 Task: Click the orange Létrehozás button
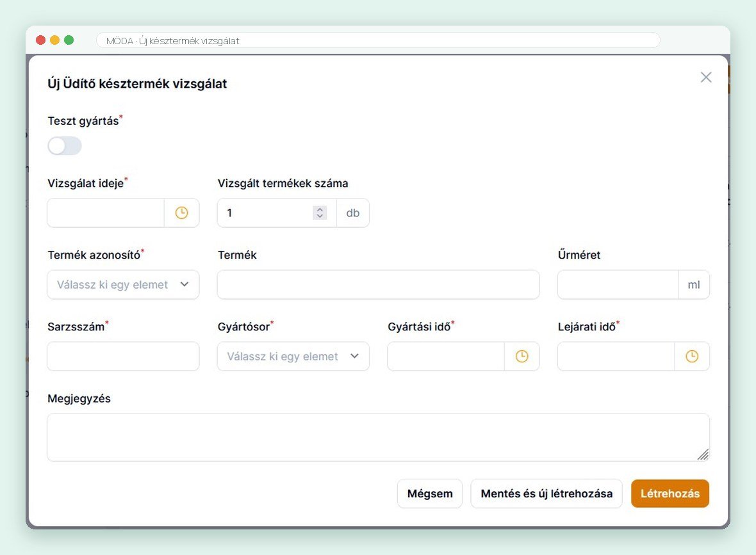click(x=670, y=494)
